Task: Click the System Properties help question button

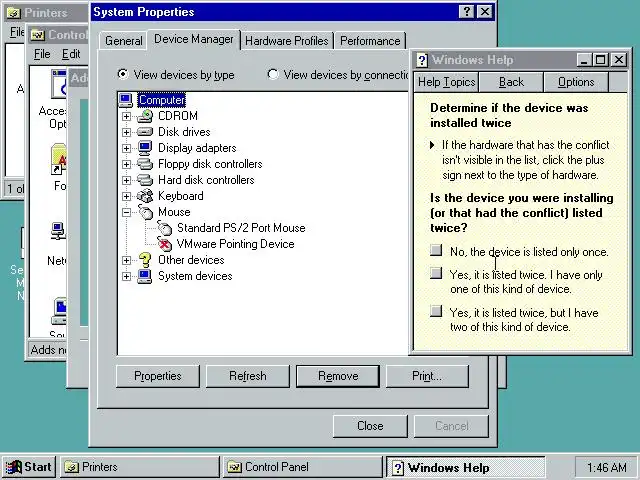Action: [x=466, y=12]
